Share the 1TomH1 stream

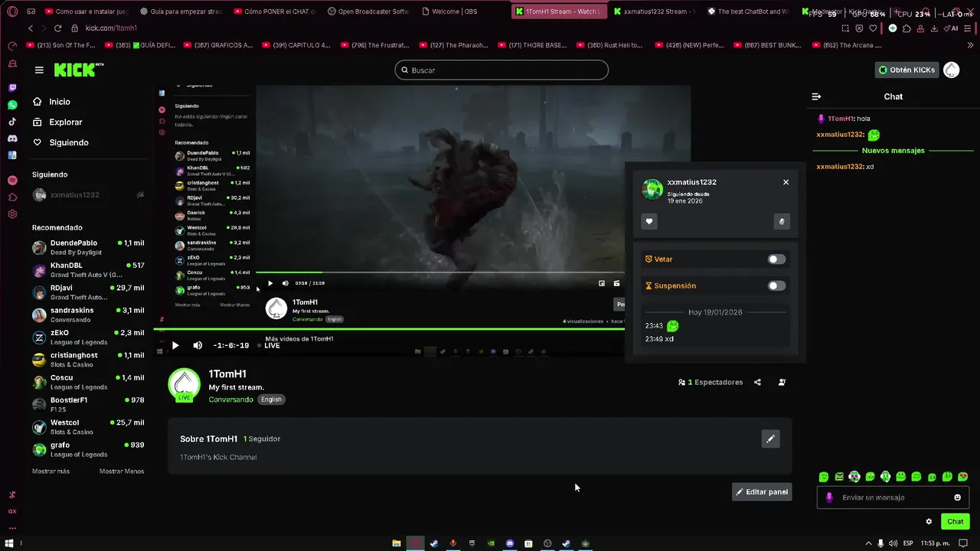click(x=757, y=382)
